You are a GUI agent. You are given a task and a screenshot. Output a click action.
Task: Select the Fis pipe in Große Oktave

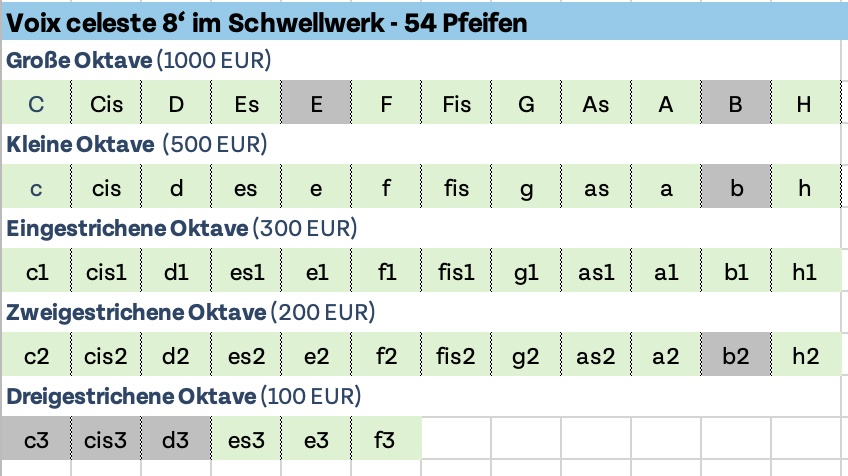(x=456, y=104)
